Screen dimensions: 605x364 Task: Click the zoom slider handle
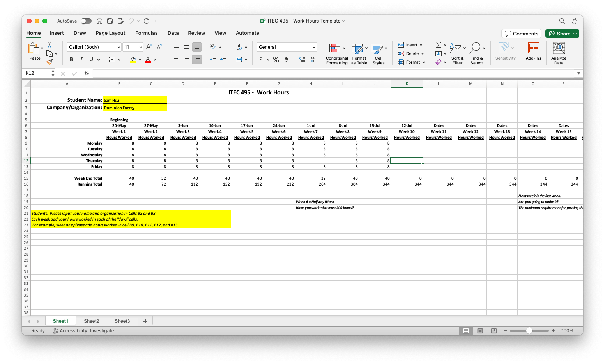tap(529, 331)
